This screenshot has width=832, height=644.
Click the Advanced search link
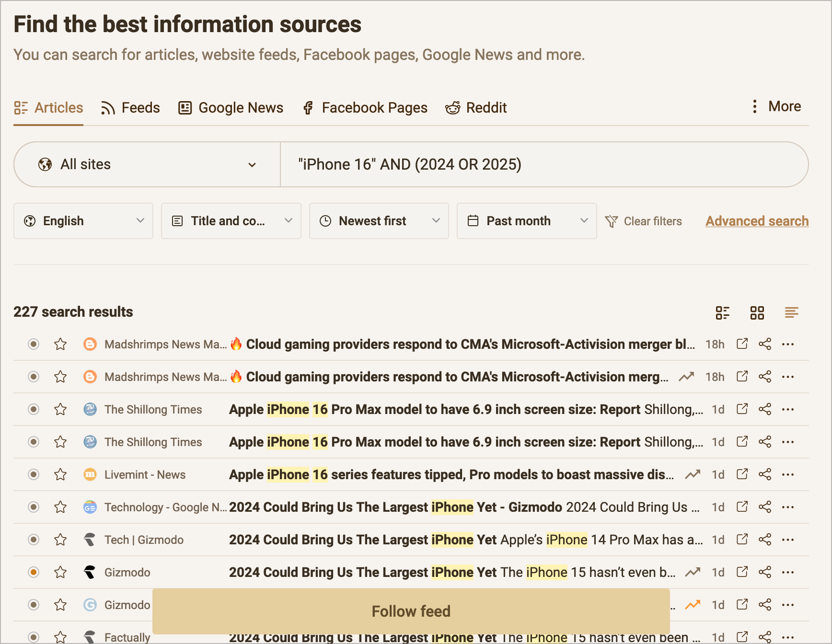757,221
